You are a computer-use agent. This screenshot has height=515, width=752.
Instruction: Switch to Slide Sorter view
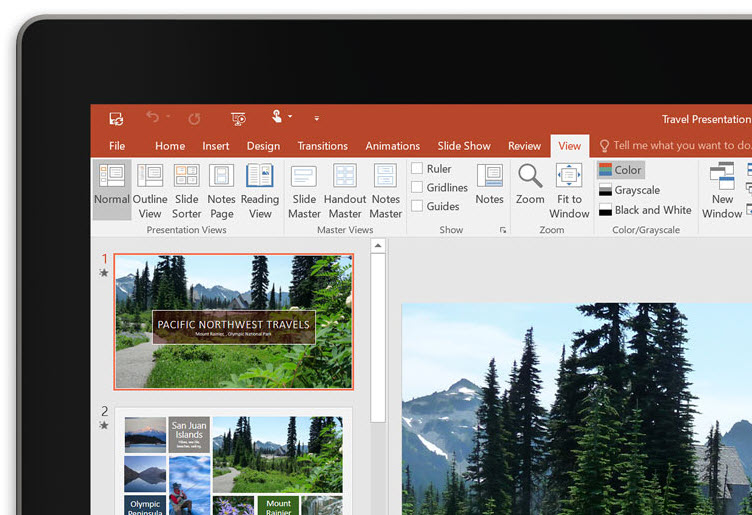(x=187, y=190)
